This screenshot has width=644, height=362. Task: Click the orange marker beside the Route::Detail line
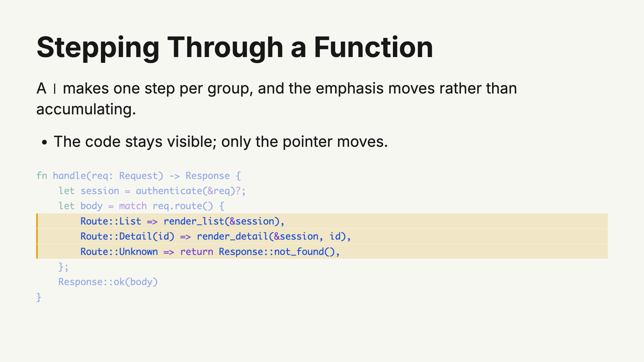[37, 236]
